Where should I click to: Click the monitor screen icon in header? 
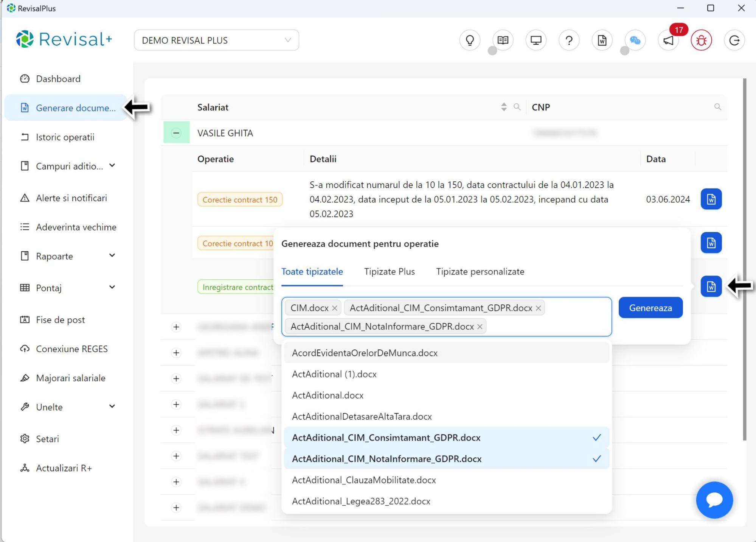coord(536,40)
